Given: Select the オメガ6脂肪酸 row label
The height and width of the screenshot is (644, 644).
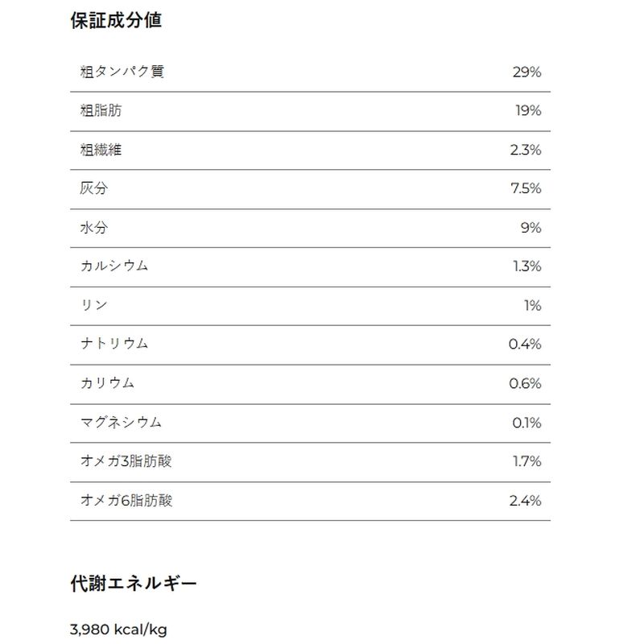Looking at the screenshot, I should (126, 501).
